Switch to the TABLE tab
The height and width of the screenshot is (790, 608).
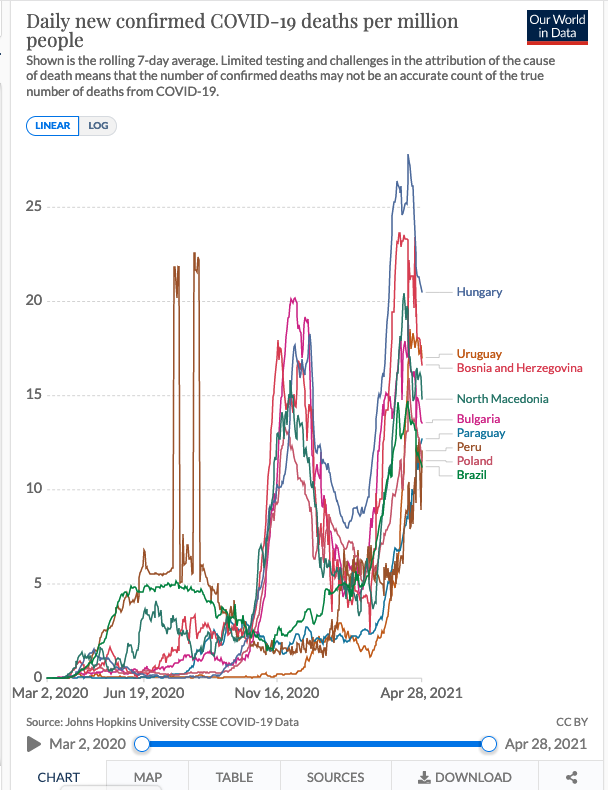[x=234, y=777]
